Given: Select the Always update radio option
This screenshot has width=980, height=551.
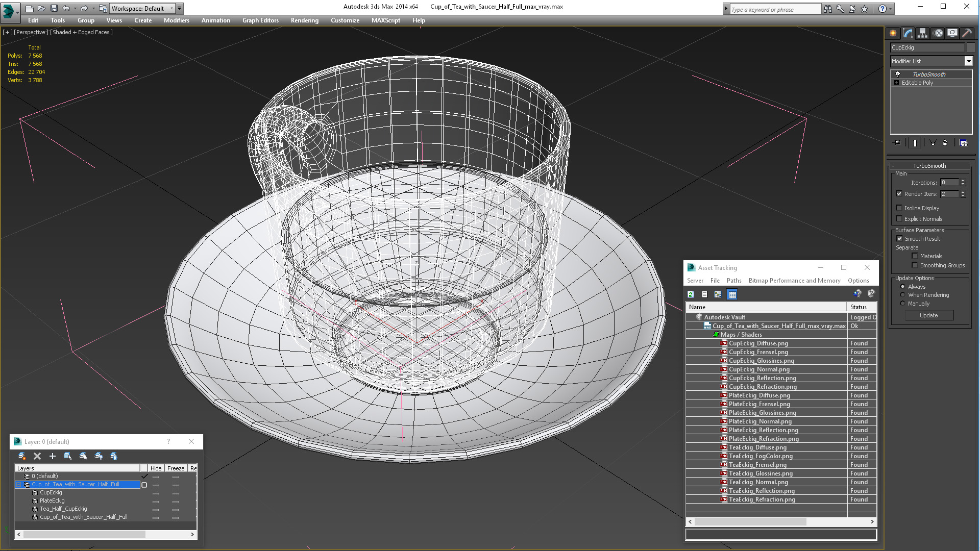Looking at the screenshot, I should [902, 287].
